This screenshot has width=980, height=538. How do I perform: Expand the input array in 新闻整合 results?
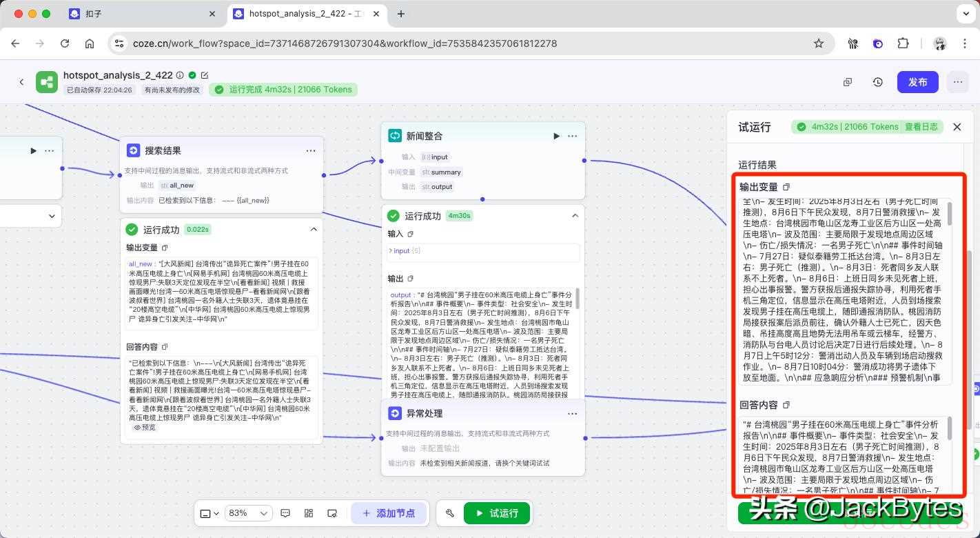[391, 251]
